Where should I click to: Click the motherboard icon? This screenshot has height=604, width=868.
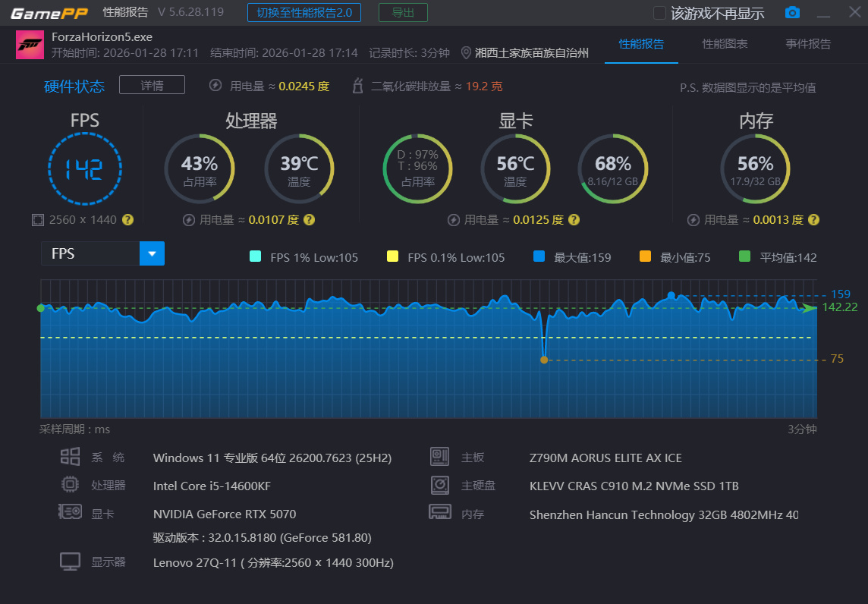(x=439, y=457)
